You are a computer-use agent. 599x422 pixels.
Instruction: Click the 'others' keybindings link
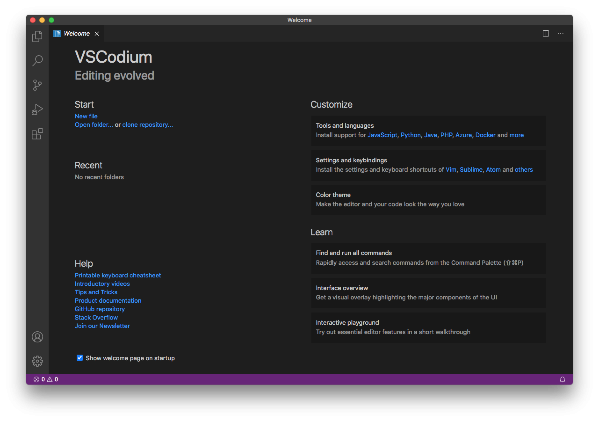point(524,170)
